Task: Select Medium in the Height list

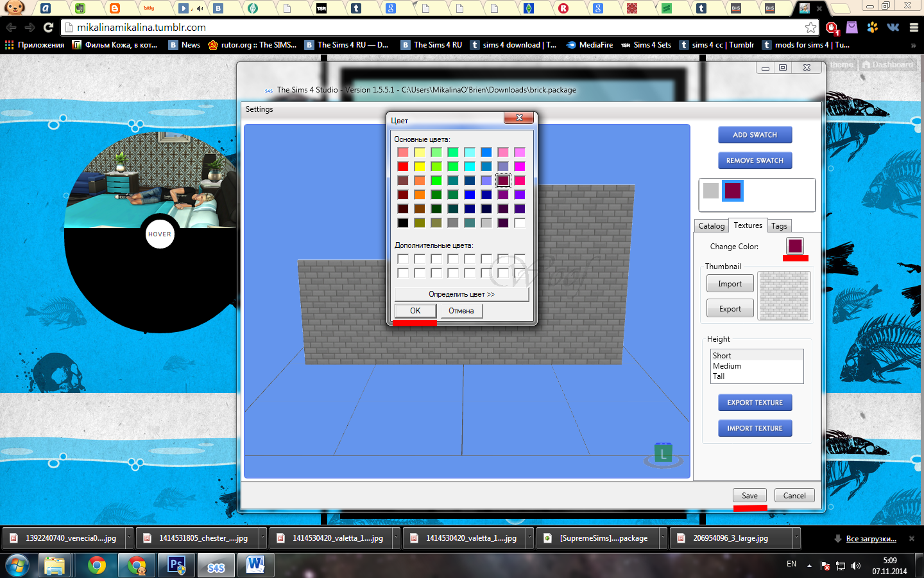Action: [x=727, y=366]
